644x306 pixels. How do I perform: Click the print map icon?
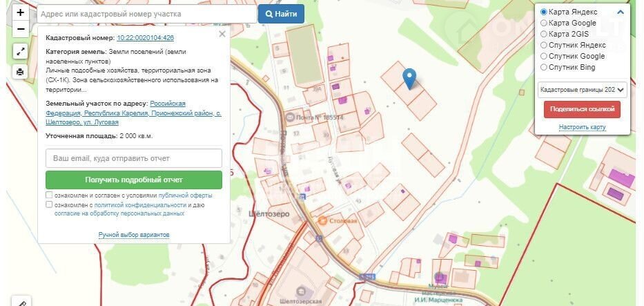(x=20, y=72)
